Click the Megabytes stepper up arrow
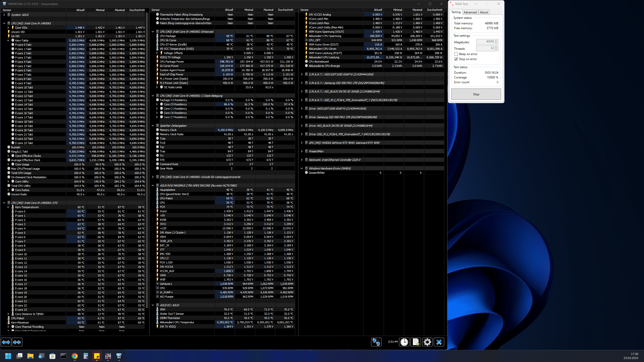 pos(496,40)
